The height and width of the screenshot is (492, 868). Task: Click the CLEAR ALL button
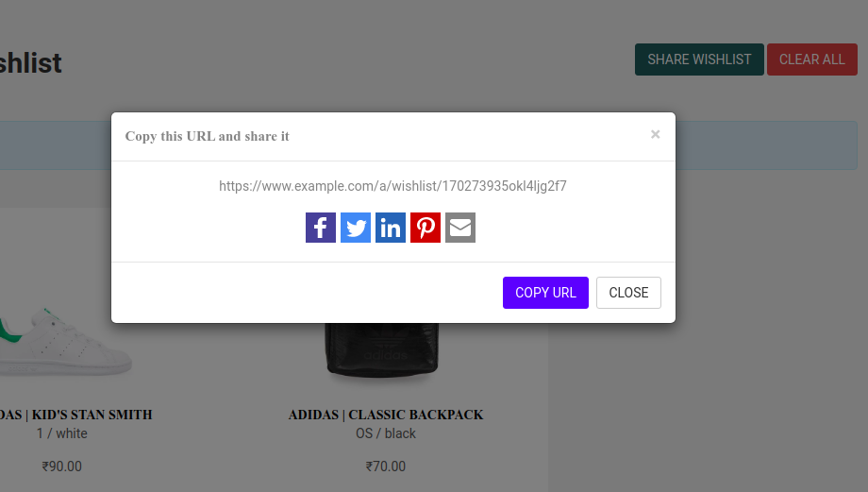coord(812,59)
